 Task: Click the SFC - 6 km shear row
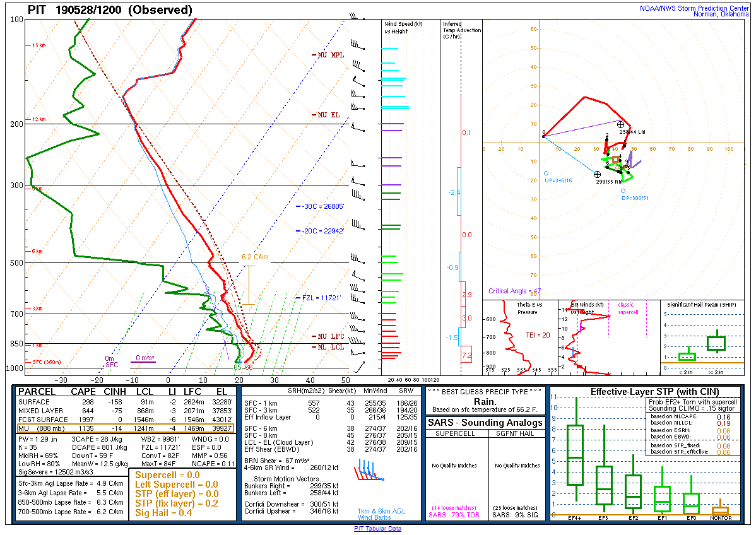(331, 428)
